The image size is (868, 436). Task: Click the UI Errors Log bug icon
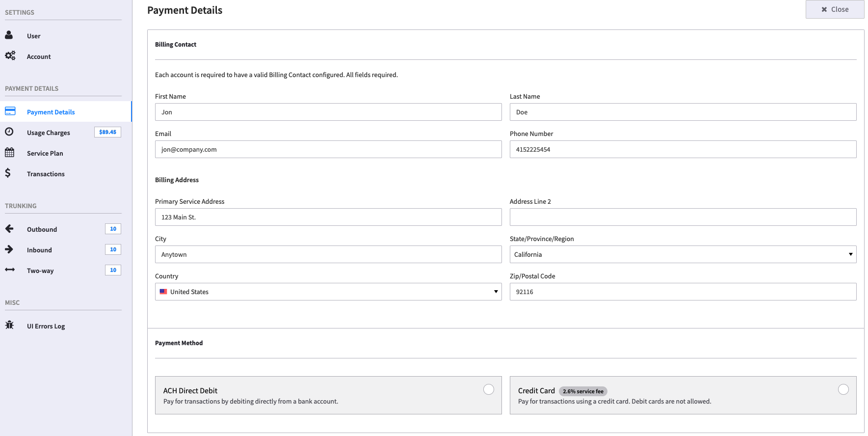[x=9, y=325]
